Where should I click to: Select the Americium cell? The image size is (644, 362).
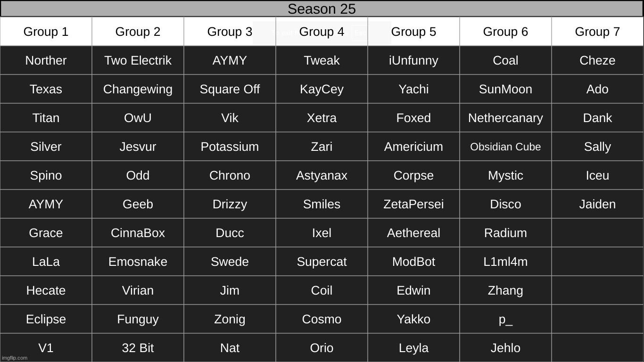point(413,147)
